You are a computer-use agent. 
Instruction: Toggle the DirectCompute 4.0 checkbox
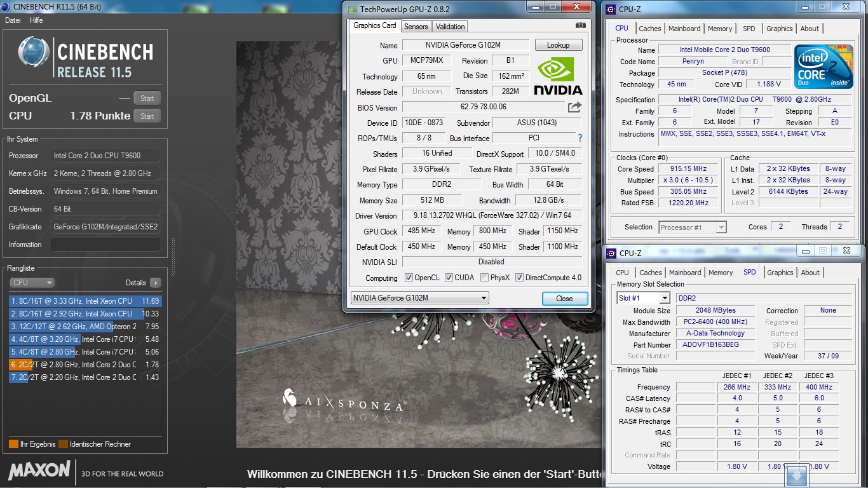pos(519,278)
